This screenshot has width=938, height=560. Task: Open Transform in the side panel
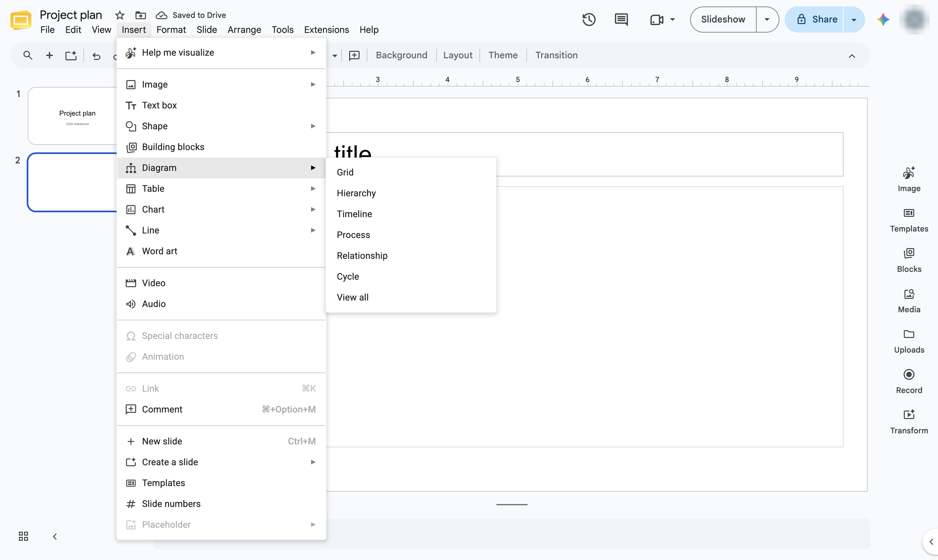[x=909, y=422]
